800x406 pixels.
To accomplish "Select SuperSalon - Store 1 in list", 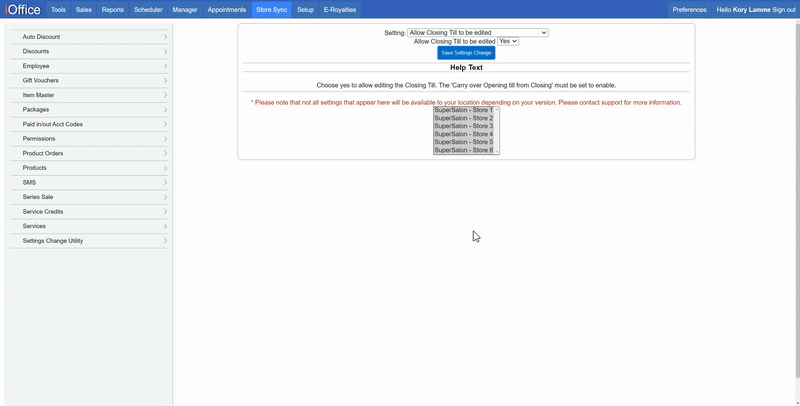I will (x=464, y=110).
